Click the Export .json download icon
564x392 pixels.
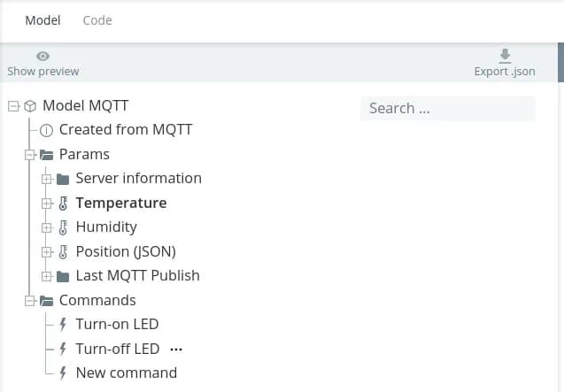tap(505, 56)
